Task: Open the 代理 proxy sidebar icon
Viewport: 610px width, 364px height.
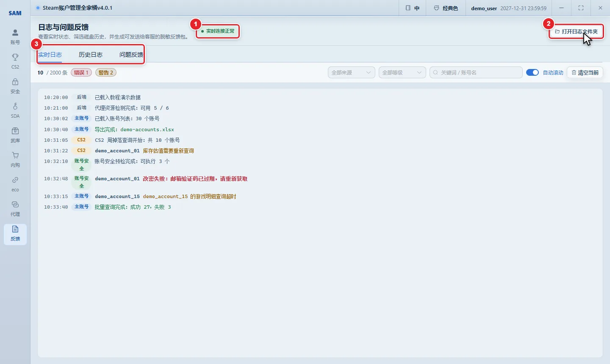Action: tap(15, 208)
